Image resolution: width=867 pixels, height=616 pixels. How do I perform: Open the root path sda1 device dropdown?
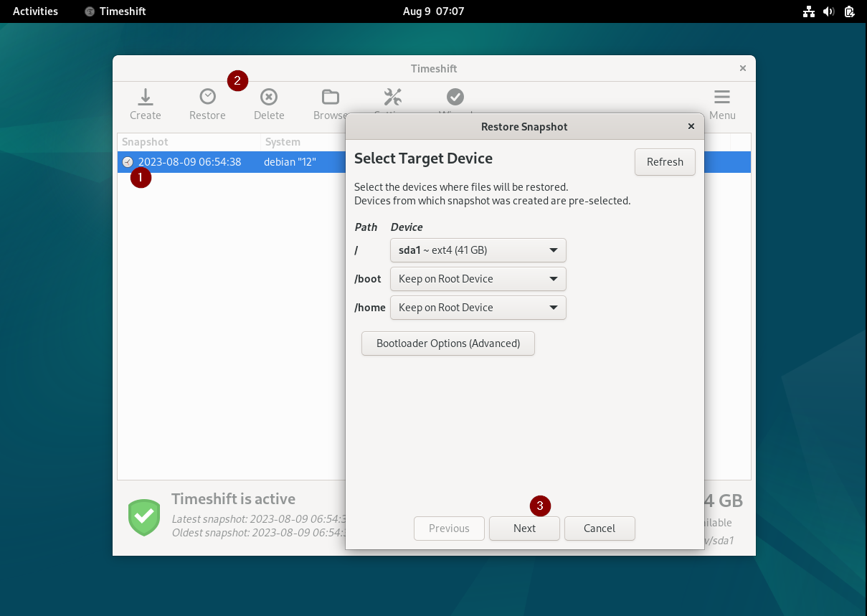pyautogui.click(x=478, y=250)
